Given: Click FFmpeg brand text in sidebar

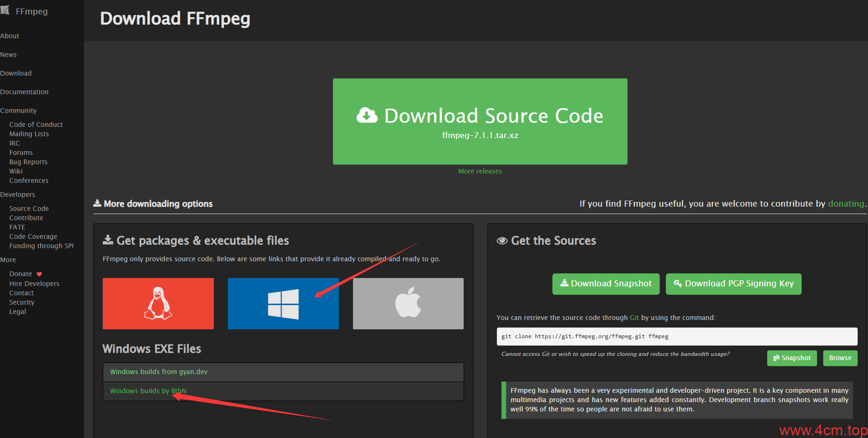Looking at the screenshot, I should 32,11.
